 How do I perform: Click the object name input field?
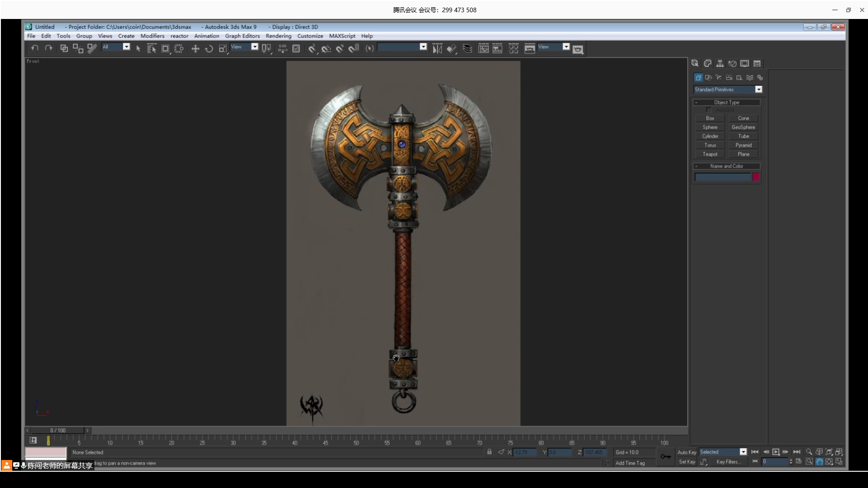tap(722, 177)
